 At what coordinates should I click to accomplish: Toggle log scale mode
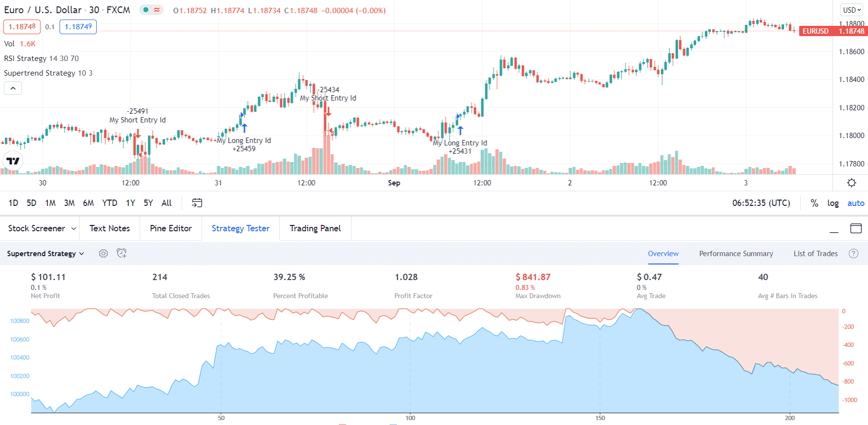pos(833,203)
